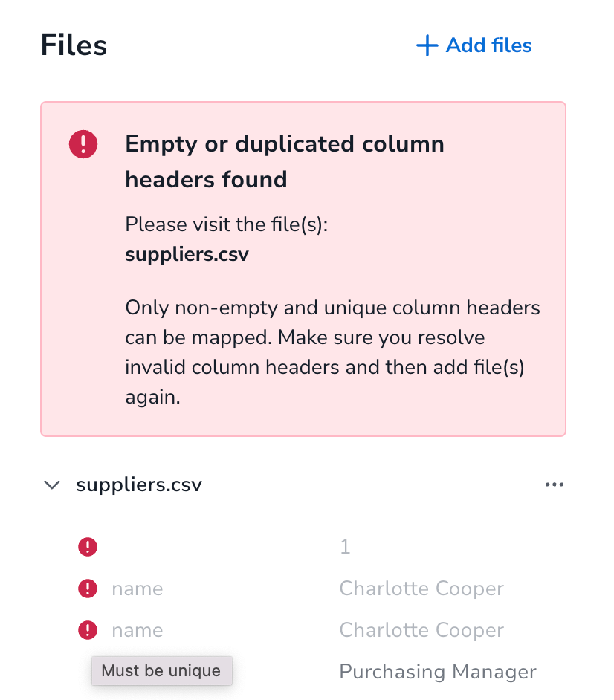Click the red alert icon in error banner

tap(83, 144)
